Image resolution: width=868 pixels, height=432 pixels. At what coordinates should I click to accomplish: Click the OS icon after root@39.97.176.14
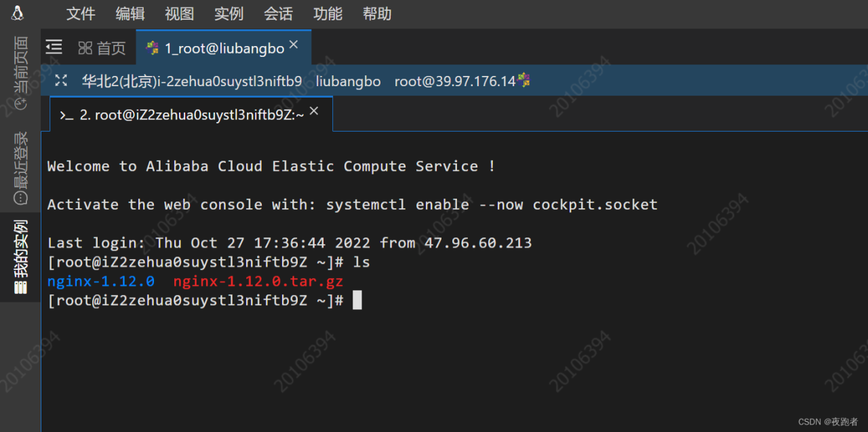tap(524, 80)
